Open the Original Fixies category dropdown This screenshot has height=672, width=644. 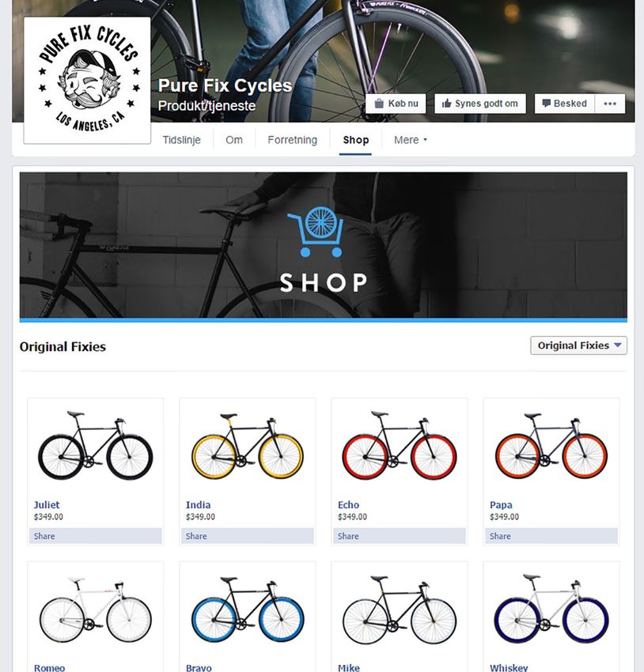(579, 345)
